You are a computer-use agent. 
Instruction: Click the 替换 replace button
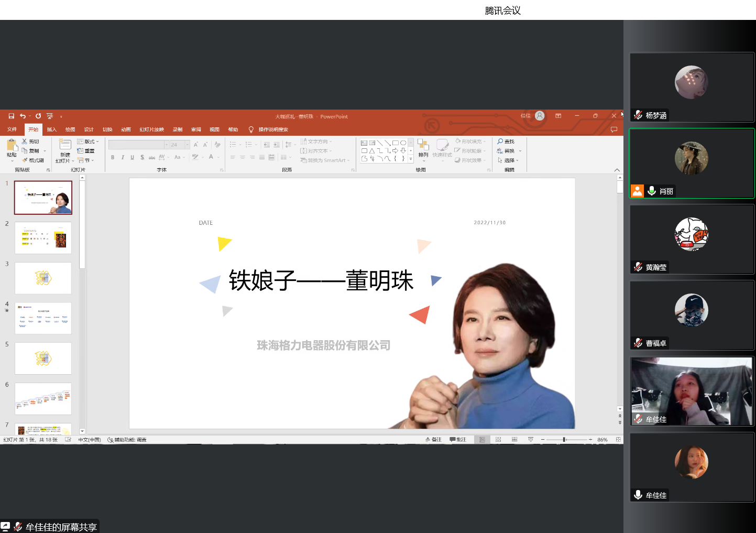tap(506, 151)
